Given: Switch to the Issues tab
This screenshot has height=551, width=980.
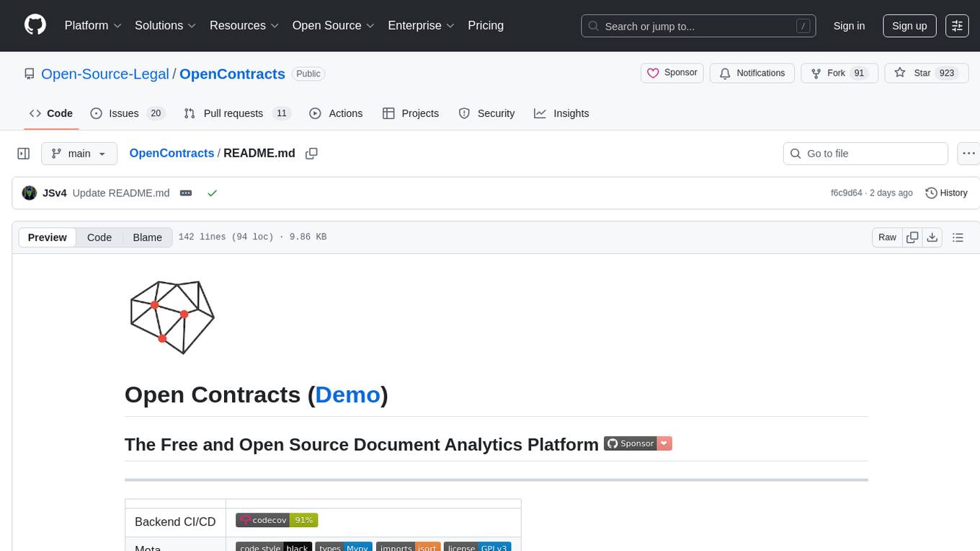Looking at the screenshot, I should coord(127,113).
